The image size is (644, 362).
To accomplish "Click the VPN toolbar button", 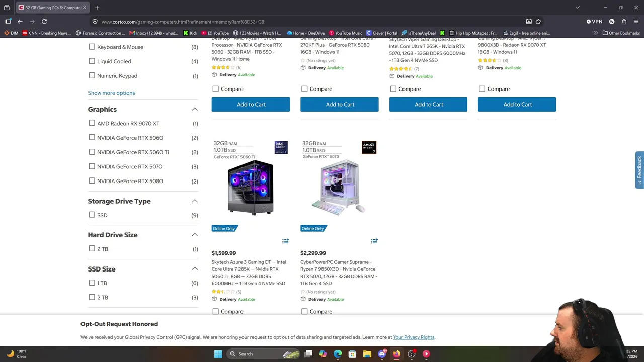I will click(594, 22).
